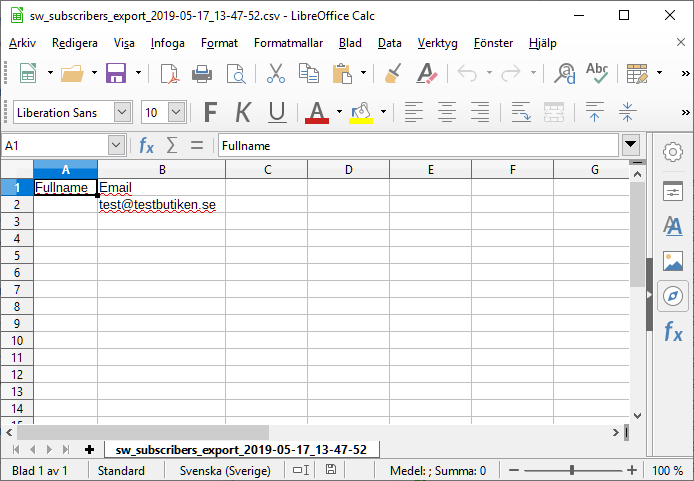Open the font color dropdown arrow
Image resolution: width=694 pixels, height=481 pixels.
coord(339,112)
